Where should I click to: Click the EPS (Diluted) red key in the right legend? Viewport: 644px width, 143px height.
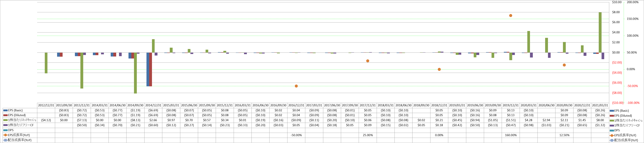(612, 116)
